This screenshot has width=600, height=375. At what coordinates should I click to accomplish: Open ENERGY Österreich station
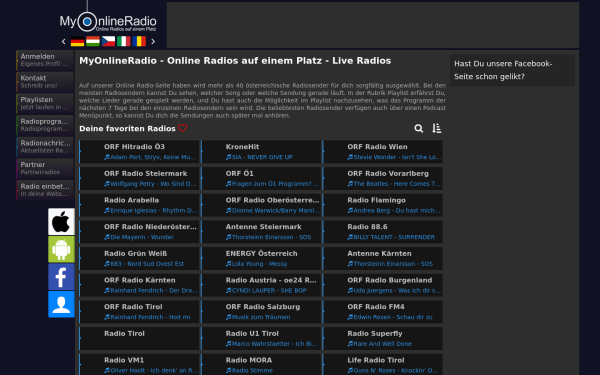261,258
